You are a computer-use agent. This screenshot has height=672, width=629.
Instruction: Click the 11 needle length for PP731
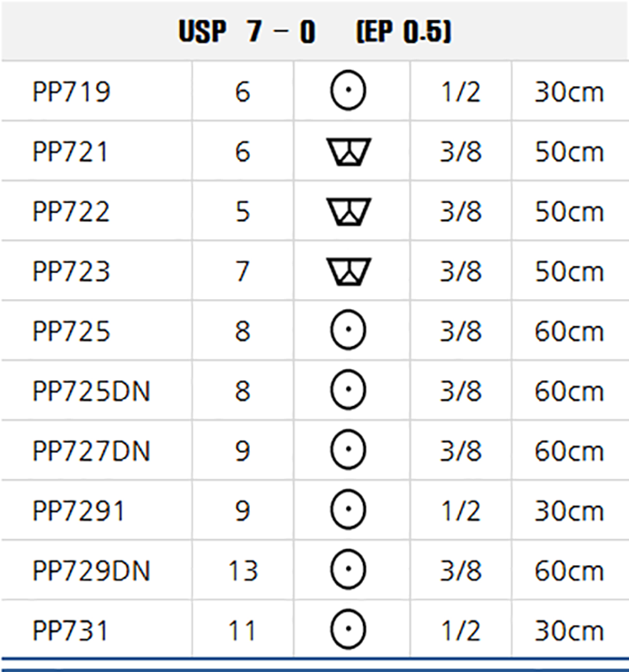(243, 631)
